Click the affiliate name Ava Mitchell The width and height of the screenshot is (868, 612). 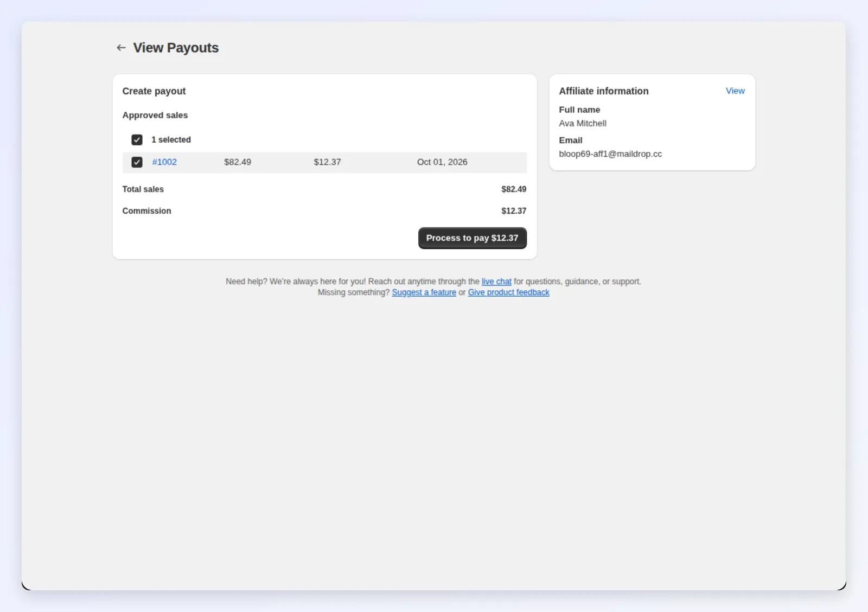(x=583, y=124)
